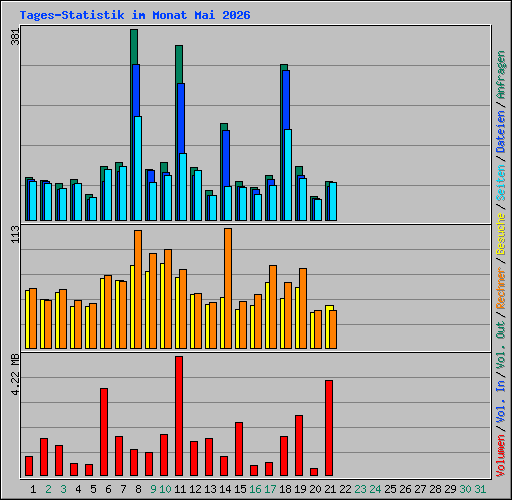Image resolution: width=512 pixels, height=500 pixels.
Task: Click the cyan Seiten bar on day 18
Action: (288, 175)
